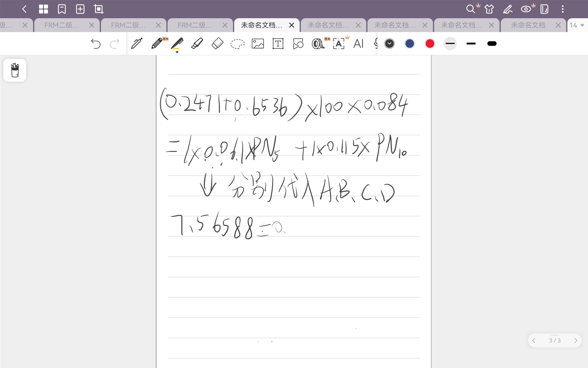The height and width of the screenshot is (368, 588).
Task: Select the eraser tool
Action: coord(217,44)
